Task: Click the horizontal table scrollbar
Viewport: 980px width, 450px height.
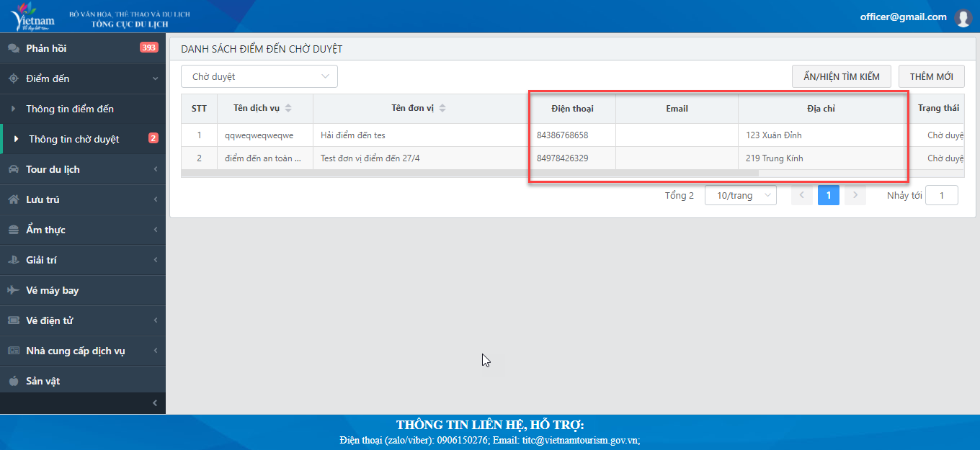Action: (470, 174)
